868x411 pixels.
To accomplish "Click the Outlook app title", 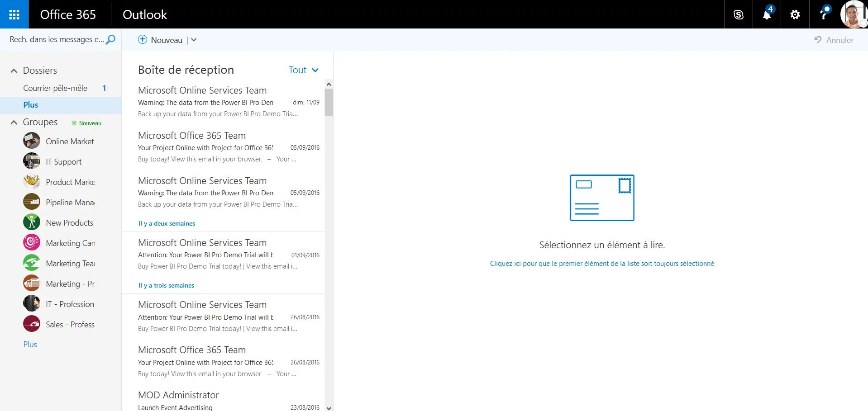I will click(145, 14).
